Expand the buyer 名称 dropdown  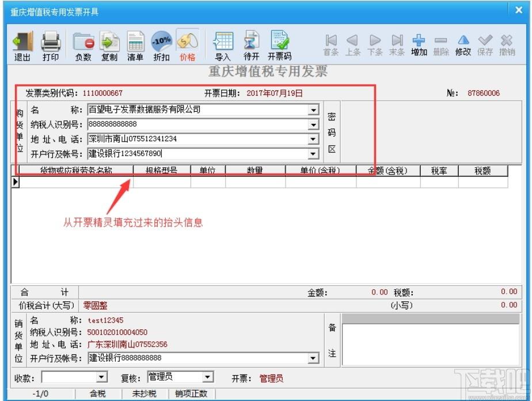click(x=313, y=109)
